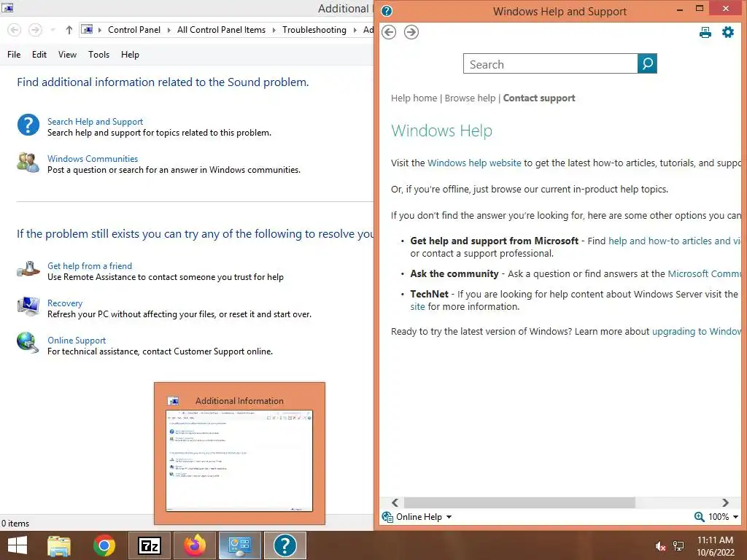747x560 pixels.
Task: Open the recent locations dropdown arrow
Action: [x=53, y=30]
